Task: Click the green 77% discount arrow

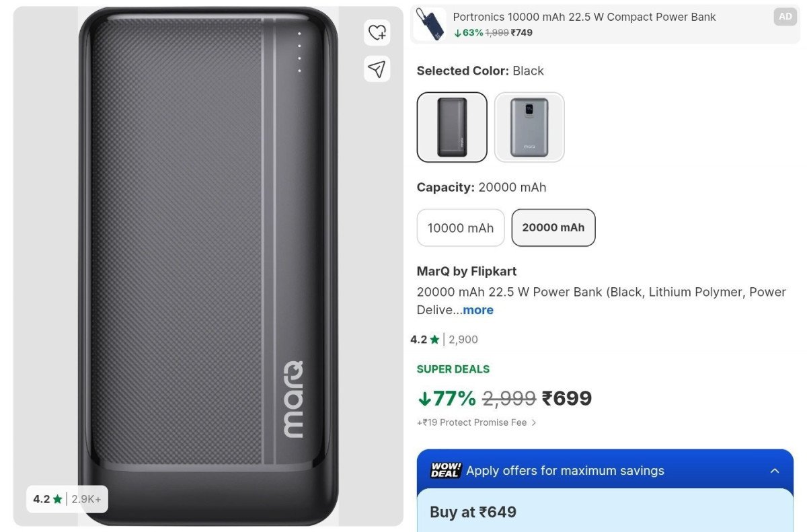Action: 424,398
